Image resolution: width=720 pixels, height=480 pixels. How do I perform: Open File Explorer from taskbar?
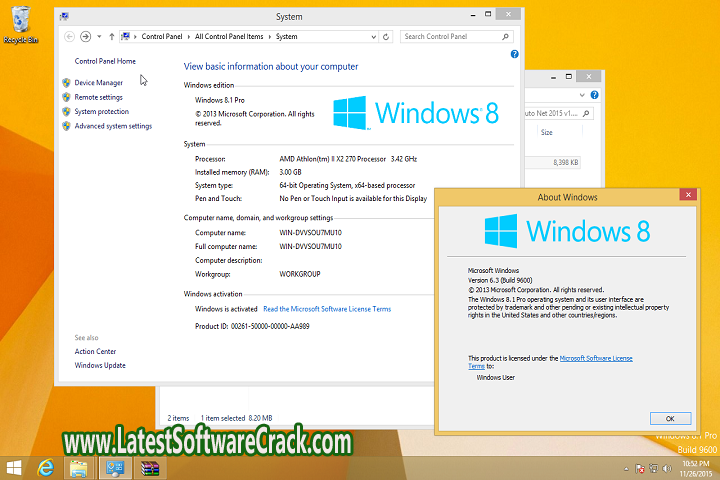79,469
